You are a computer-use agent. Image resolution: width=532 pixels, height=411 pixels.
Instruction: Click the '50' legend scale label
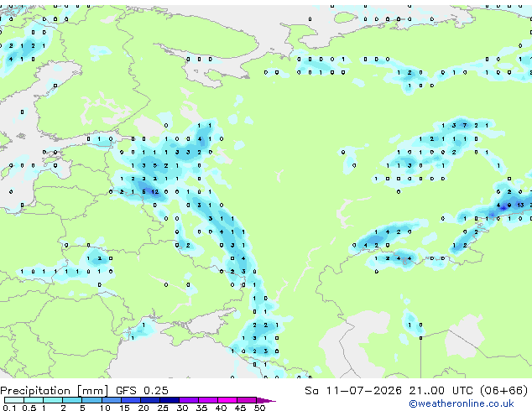(x=260, y=408)
